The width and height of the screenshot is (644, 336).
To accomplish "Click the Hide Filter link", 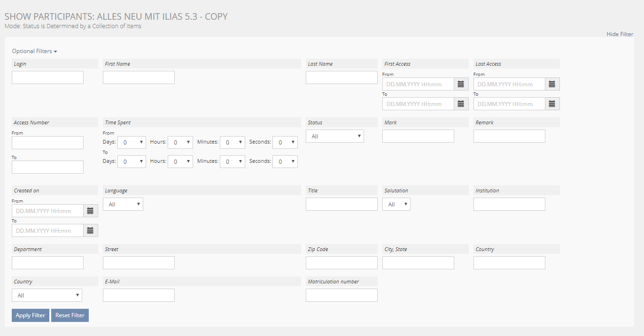I will click(620, 34).
